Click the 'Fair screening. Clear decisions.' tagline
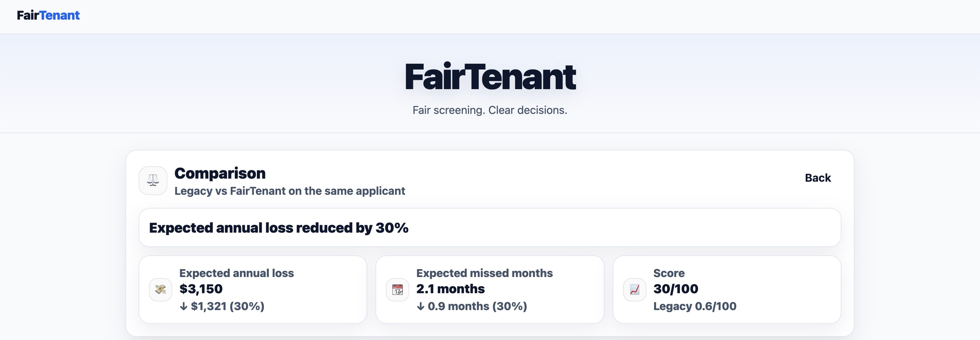The height and width of the screenshot is (340, 980). point(490,110)
